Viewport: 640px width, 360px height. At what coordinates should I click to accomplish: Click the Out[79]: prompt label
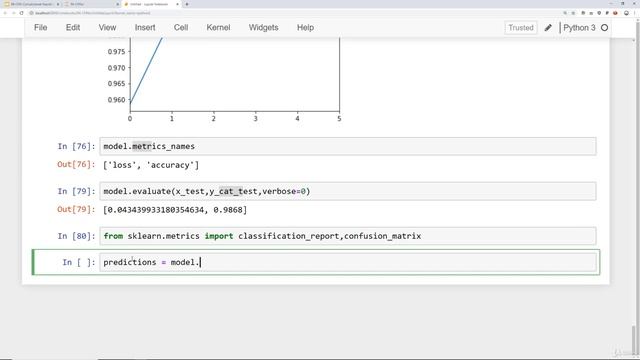pyautogui.click(x=76, y=209)
